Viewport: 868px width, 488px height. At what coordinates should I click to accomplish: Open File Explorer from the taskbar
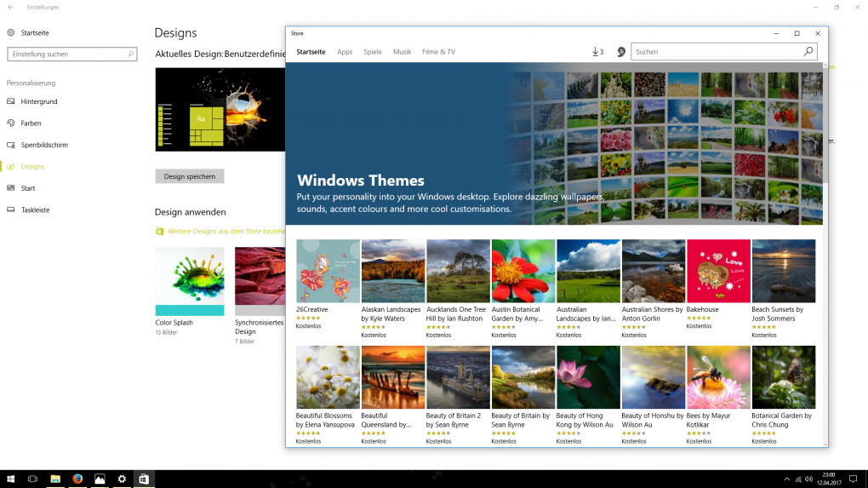[x=55, y=479]
